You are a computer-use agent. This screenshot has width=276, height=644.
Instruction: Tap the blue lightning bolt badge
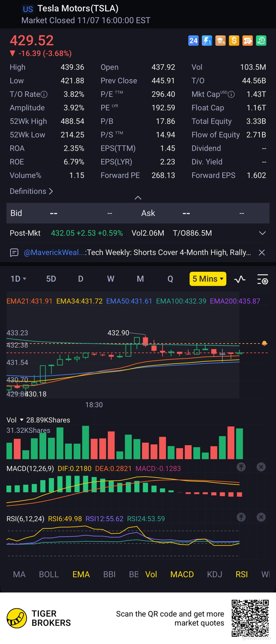tap(207, 41)
